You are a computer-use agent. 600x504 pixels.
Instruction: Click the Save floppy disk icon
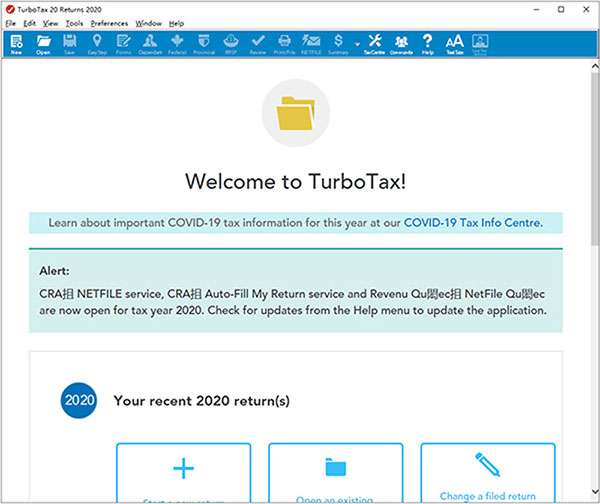pos(70,44)
